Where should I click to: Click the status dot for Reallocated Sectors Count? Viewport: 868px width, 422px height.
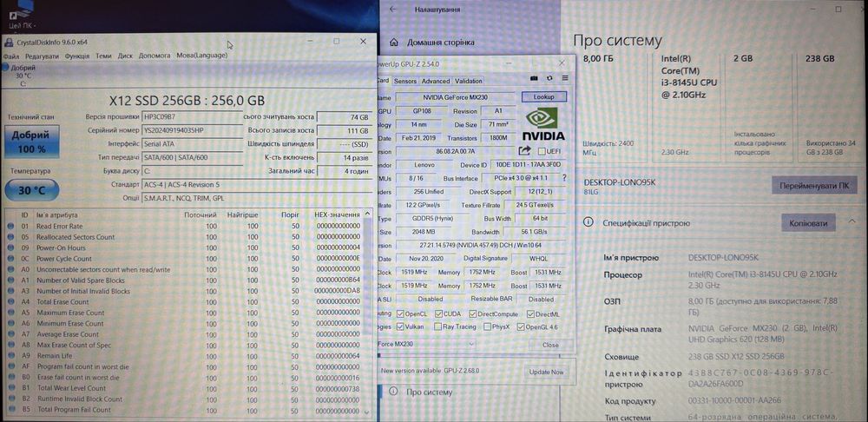tap(10, 237)
